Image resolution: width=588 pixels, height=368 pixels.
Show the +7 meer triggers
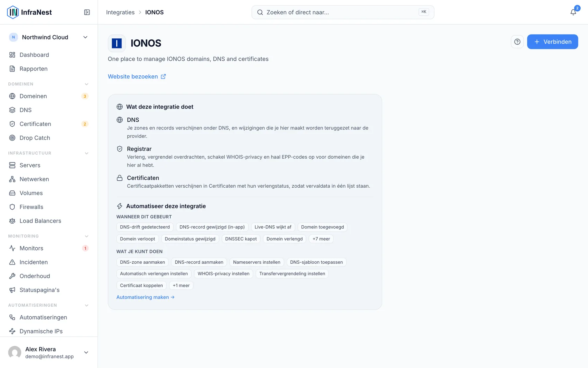(321, 239)
